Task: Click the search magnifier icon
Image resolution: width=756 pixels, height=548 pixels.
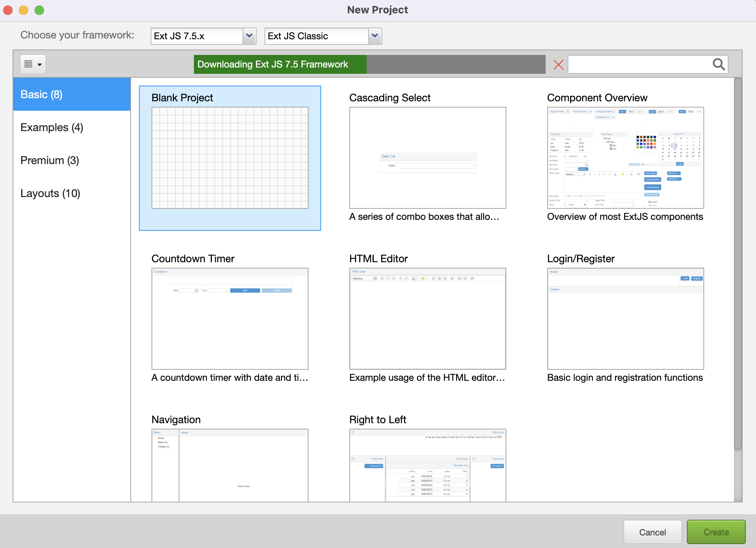Action: click(x=719, y=64)
